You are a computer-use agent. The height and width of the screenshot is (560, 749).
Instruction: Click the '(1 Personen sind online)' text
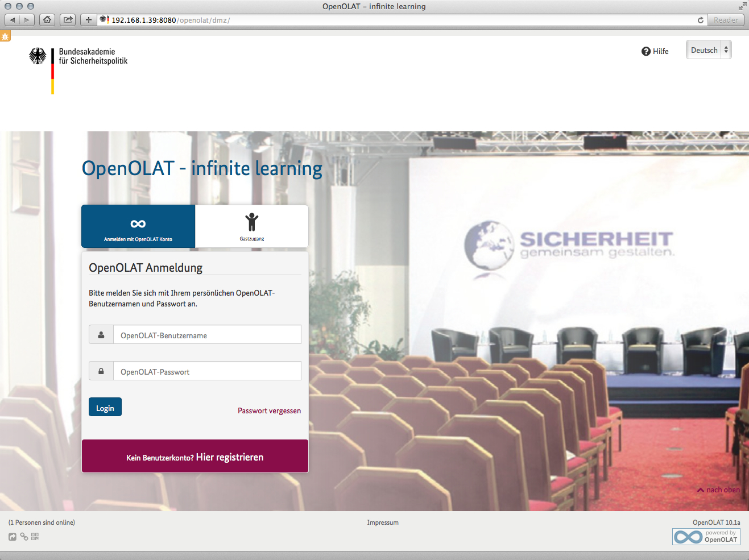pos(42,522)
